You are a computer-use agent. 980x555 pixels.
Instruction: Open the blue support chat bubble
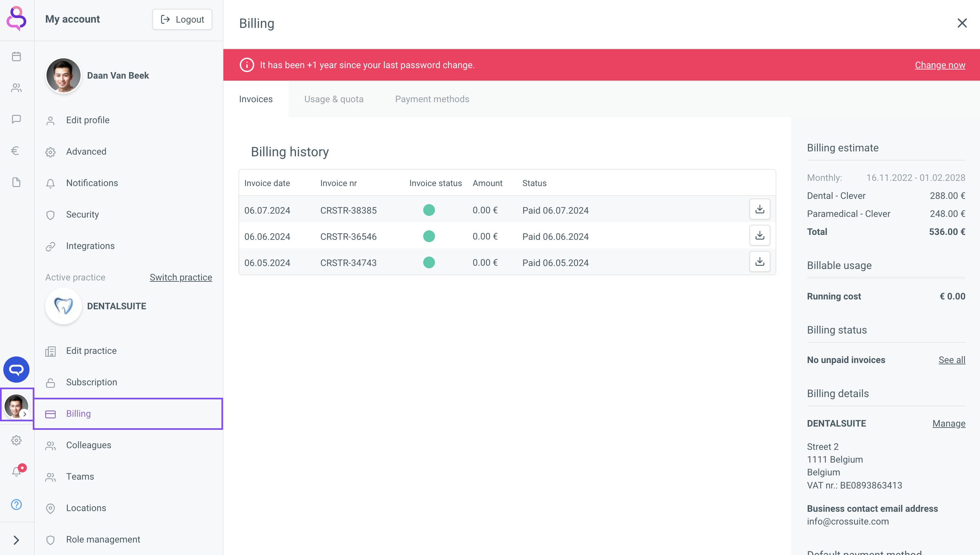pos(16,369)
